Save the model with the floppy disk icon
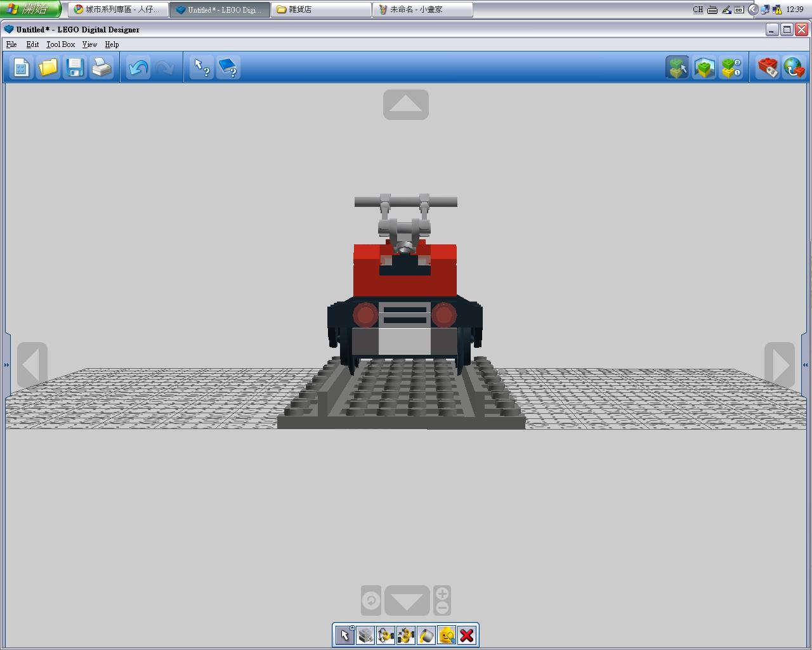The height and width of the screenshot is (650, 812). pos(75,67)
